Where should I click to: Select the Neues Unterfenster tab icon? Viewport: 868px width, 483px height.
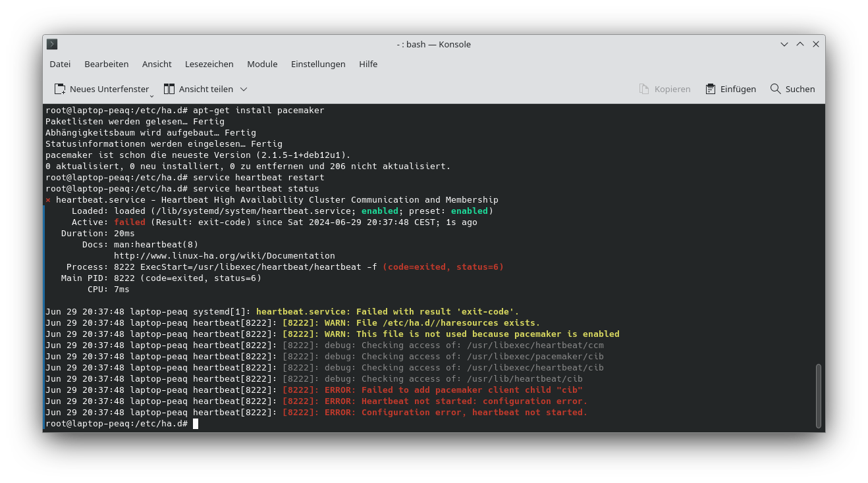click(59, 89)
